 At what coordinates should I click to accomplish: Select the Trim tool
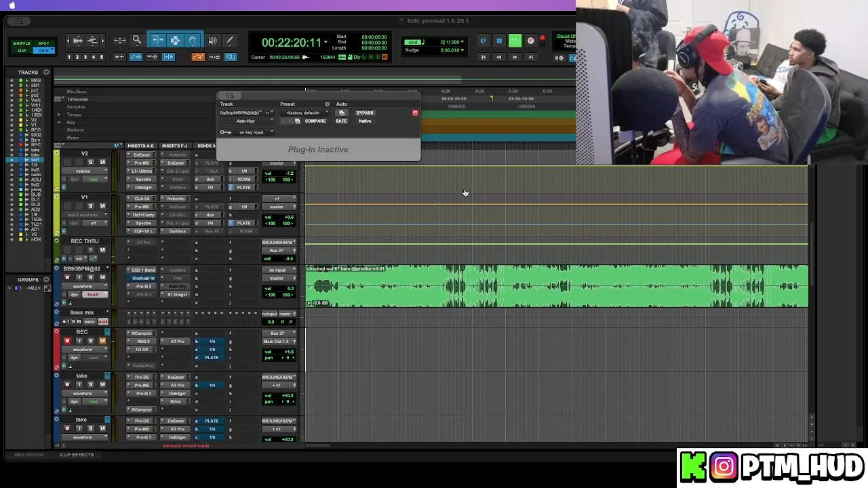157,41
